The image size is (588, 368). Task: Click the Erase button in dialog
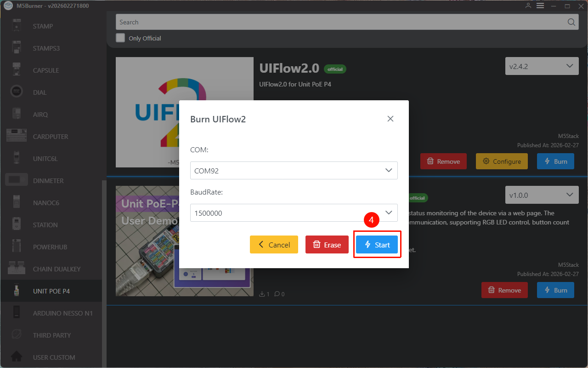pos(327,245)
